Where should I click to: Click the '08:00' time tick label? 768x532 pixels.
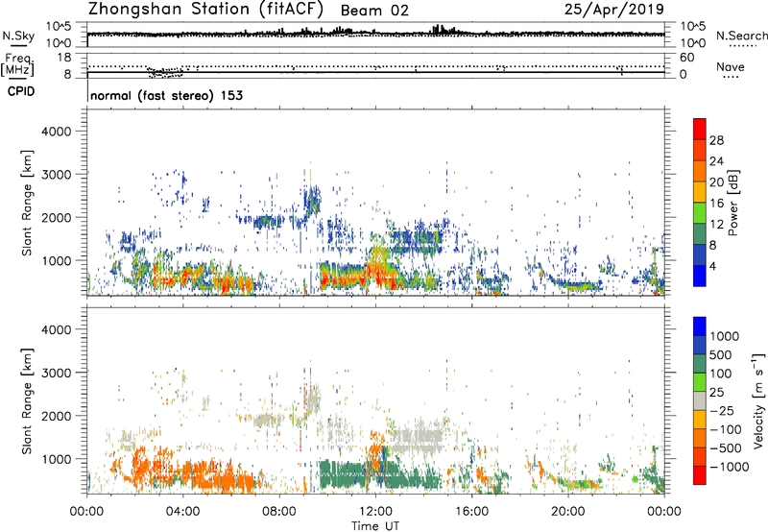click(x=279, y=512)
